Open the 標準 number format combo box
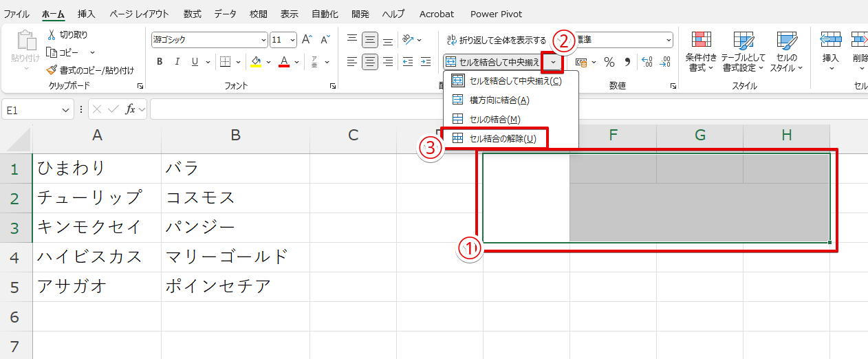Viewport: 868px width, 359px height. [x=622, y=40]
